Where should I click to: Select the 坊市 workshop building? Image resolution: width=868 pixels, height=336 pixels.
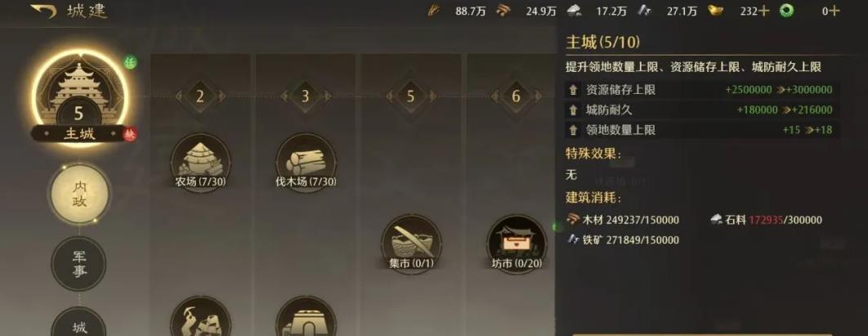517,244
